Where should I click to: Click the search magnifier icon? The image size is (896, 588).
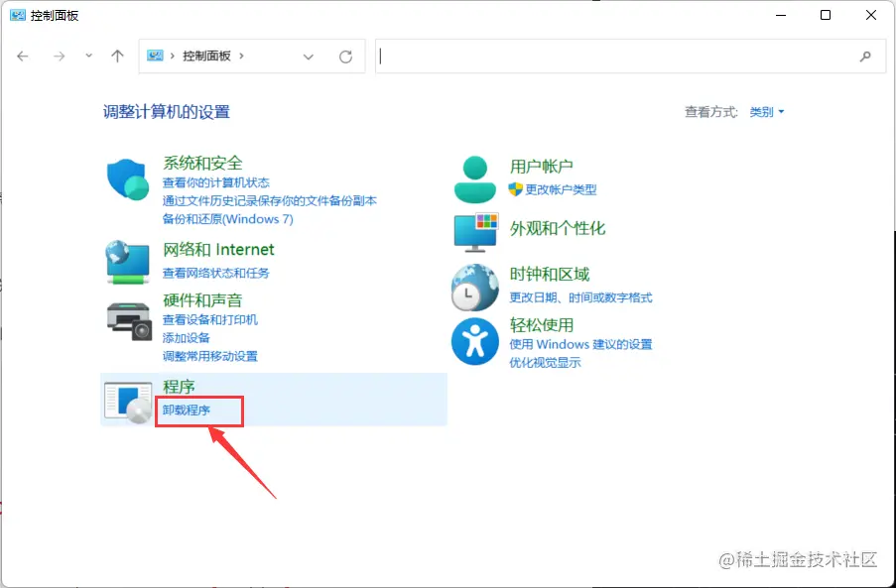coord(865,56)
